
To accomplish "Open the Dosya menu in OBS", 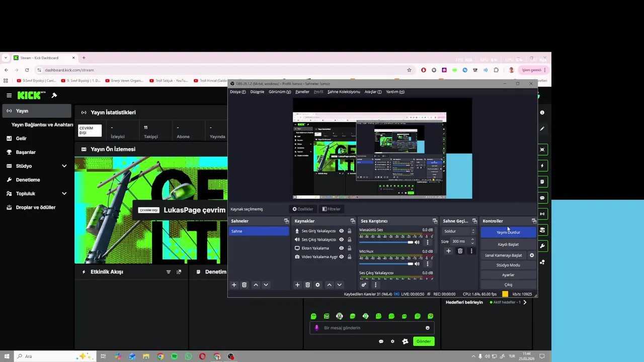I will click(237, 92).
